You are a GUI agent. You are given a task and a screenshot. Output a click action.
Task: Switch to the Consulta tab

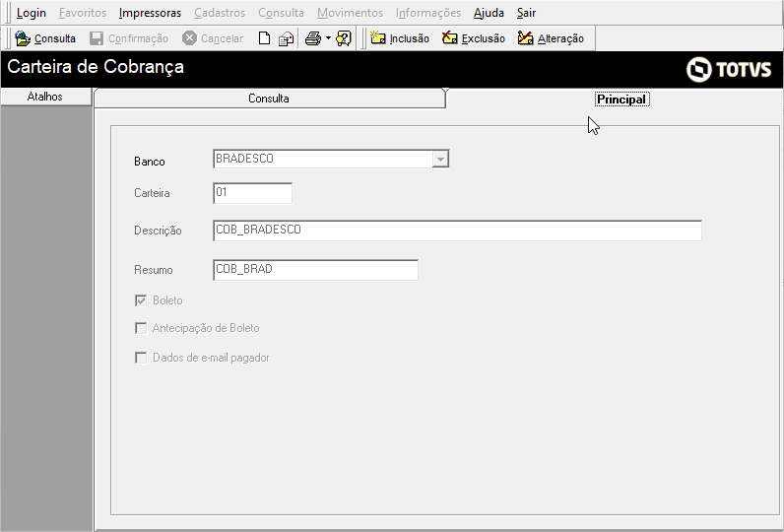[269, 99]
